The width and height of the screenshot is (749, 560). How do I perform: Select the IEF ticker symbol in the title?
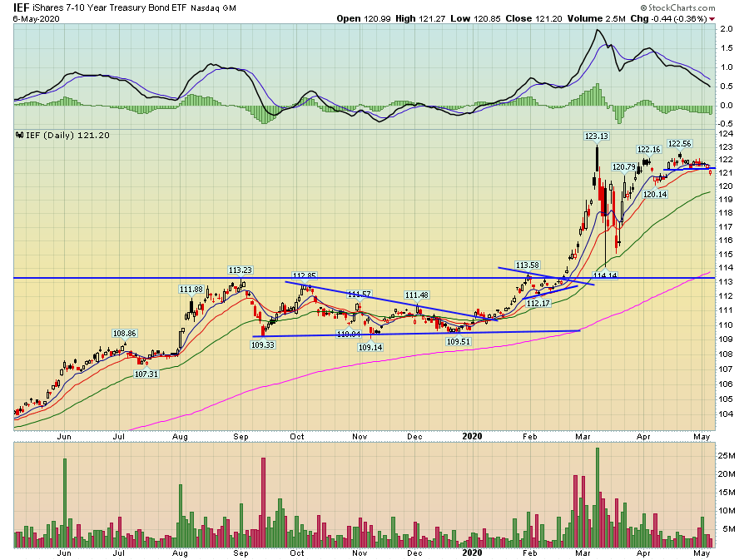[21, 7]
